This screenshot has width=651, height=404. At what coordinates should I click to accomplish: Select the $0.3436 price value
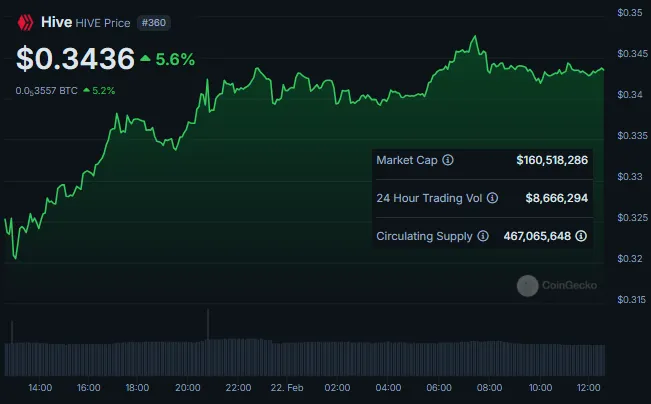pyautogui.click(x=75, y=59)
